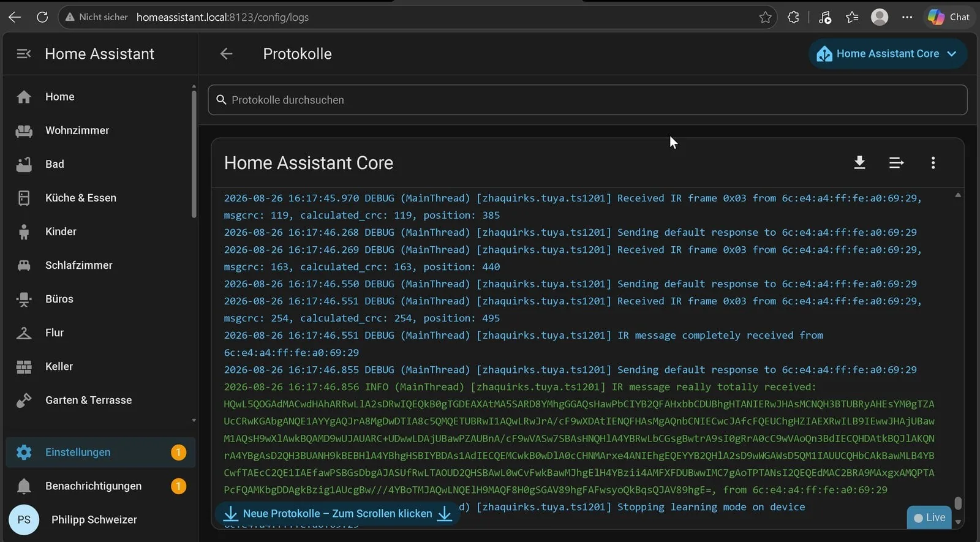Open the Büros office chair icon
This screenshot has height=542, width=980.
pos(24,299)
